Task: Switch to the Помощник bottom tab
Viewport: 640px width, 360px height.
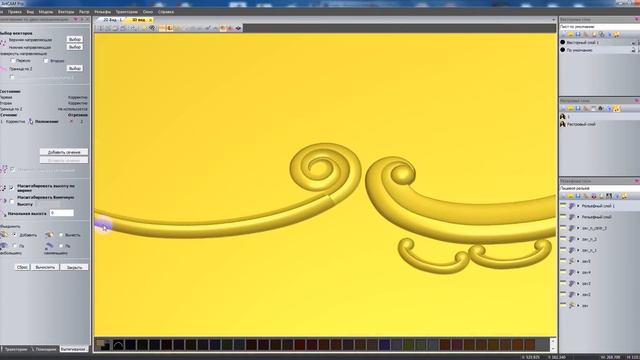Action: 44,349
